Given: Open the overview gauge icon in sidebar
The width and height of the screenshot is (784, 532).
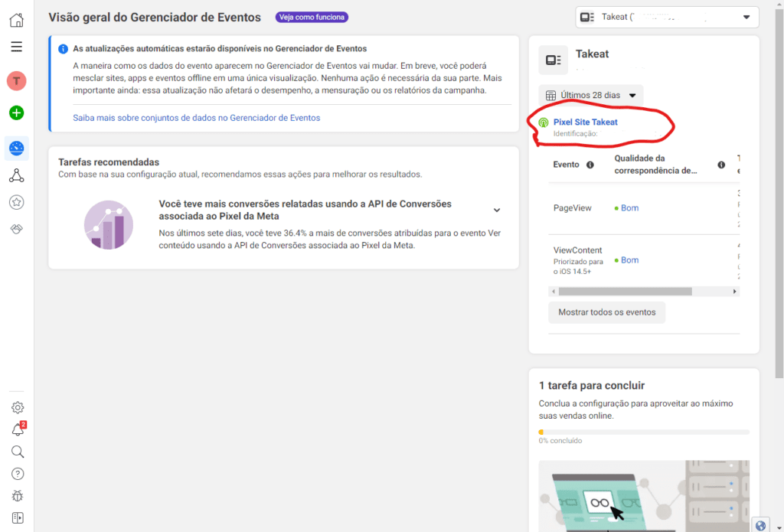Looking at the screenshot, I should (17, 149).
